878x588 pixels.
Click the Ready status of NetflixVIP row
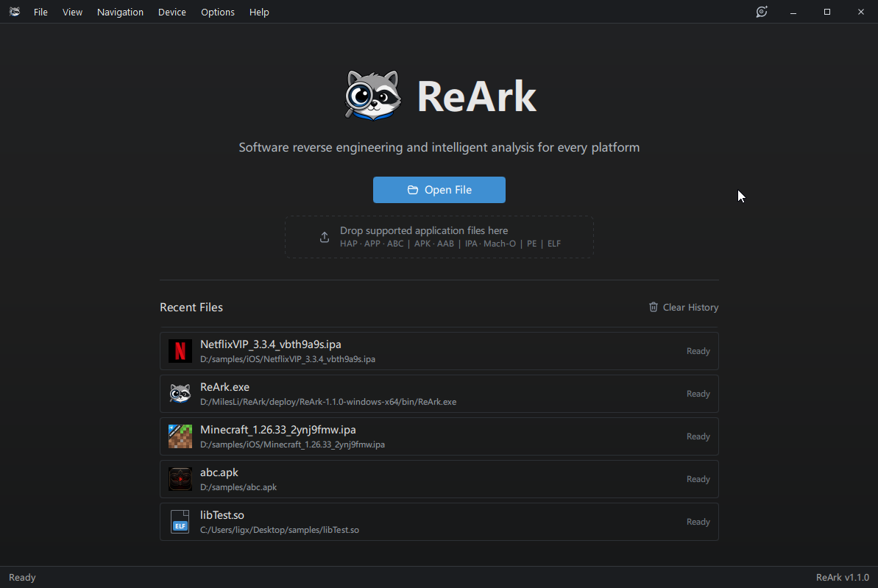pyautogui.click(x=698, y=351)
